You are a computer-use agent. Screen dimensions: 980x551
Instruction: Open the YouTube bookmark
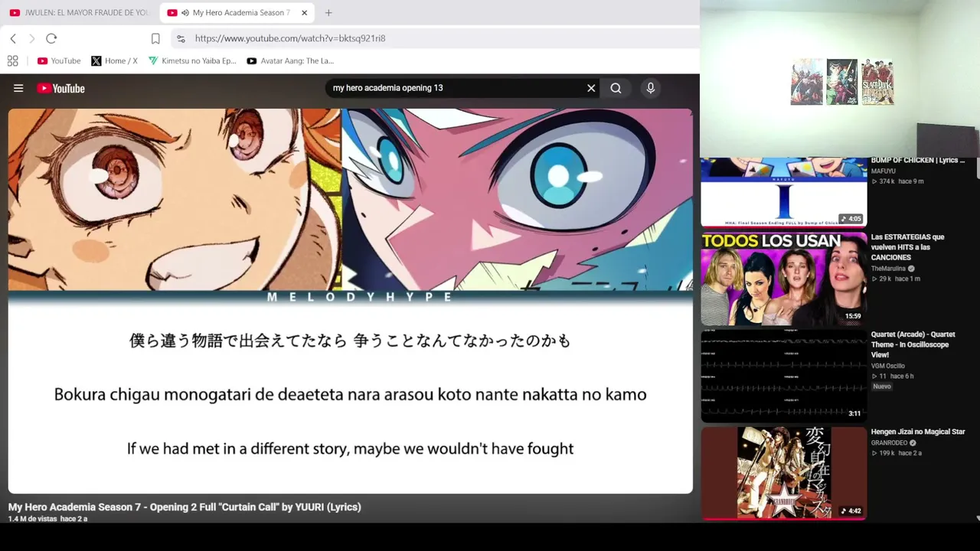(x=59, y=60)
